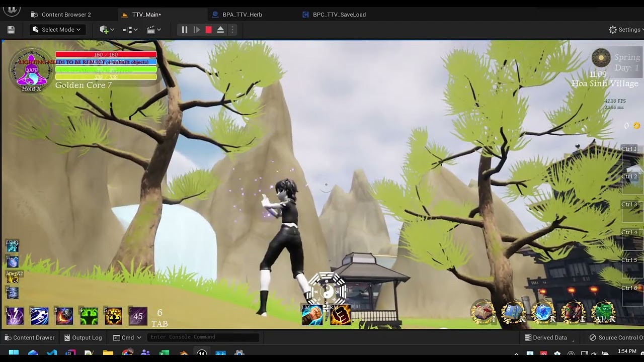Click the Ctrl 3 quick slot

632,211
